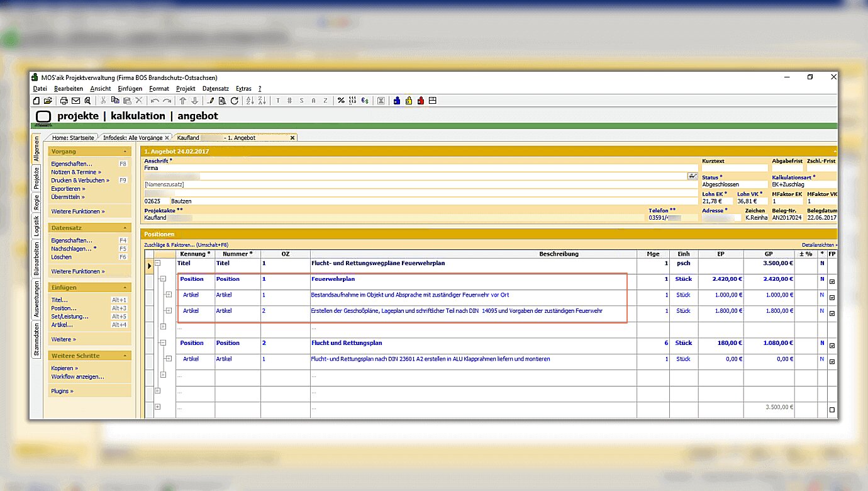The image size is (868, 491).
Task: Check the empty FP checkbox in bottom total row
Action: click(832, 410)
